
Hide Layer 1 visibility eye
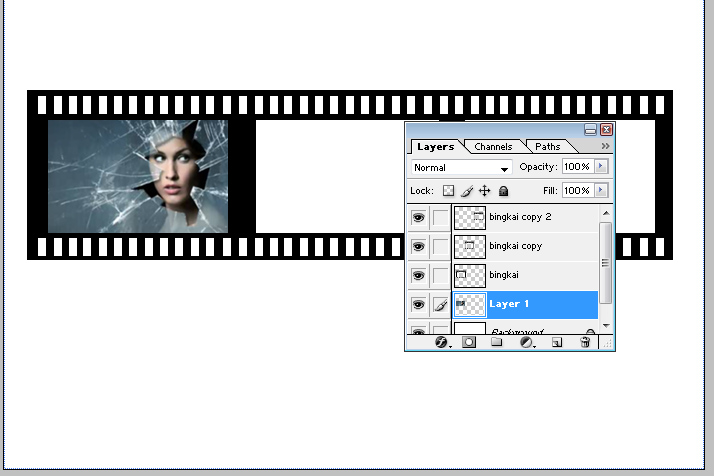coord(418,305)
